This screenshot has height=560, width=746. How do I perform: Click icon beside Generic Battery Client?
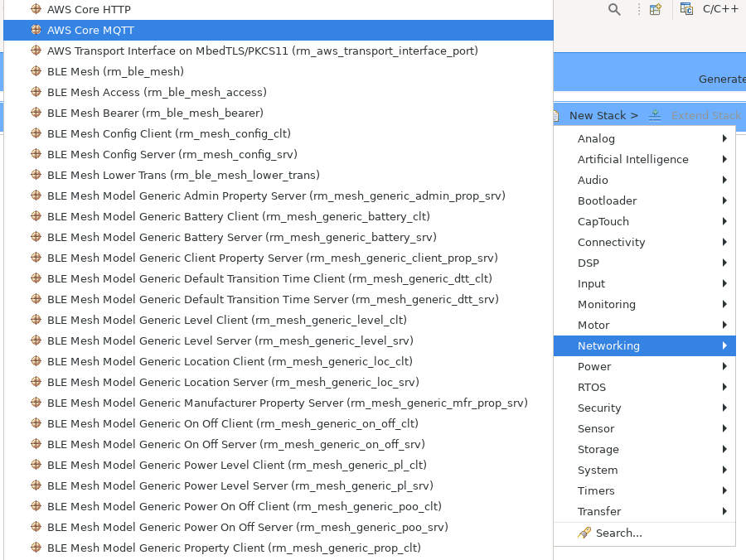tap(36, 216)
